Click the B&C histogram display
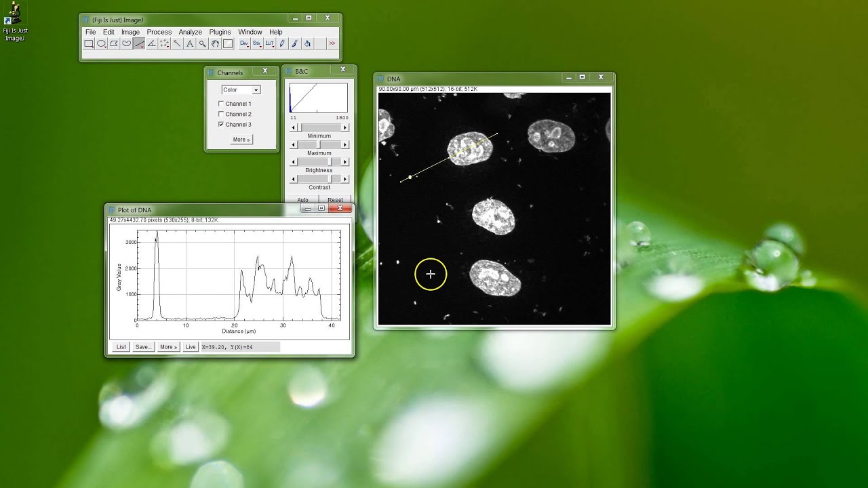This screenshot has width=868, height=488. pos(319,98)
